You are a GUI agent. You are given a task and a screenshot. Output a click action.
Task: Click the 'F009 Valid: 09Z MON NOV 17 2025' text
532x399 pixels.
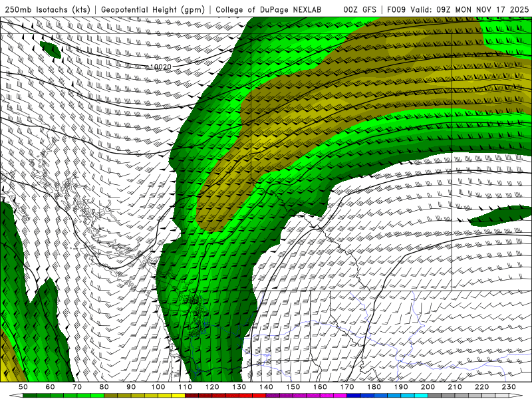coord(458,10)
